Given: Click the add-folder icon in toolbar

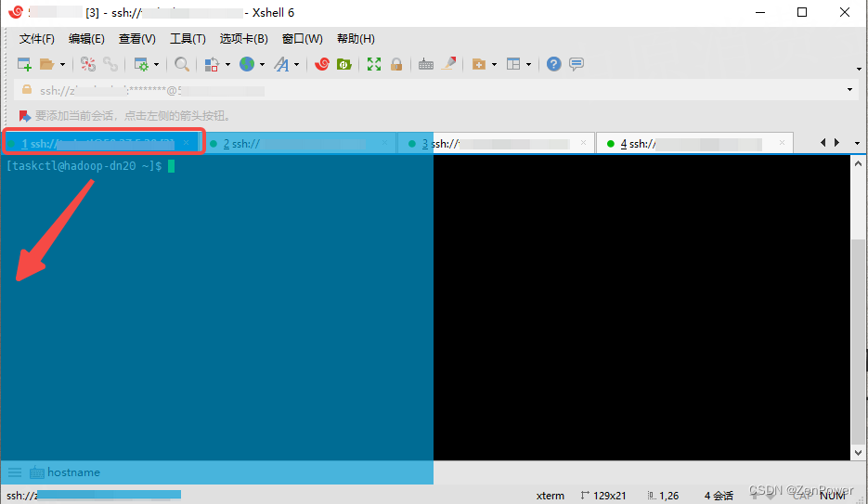Looking at the screenshot, I should pyautogui.click(x=479, y=64).
